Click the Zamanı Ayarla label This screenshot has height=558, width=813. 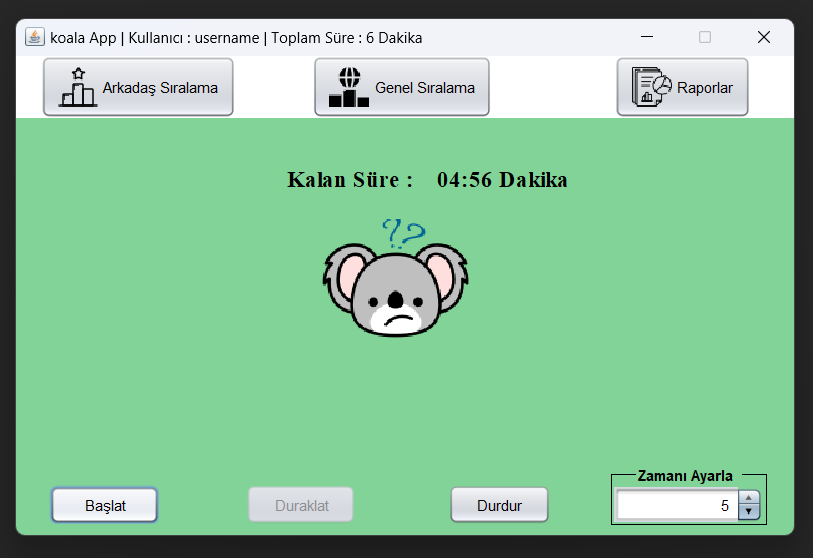(685, 476)
